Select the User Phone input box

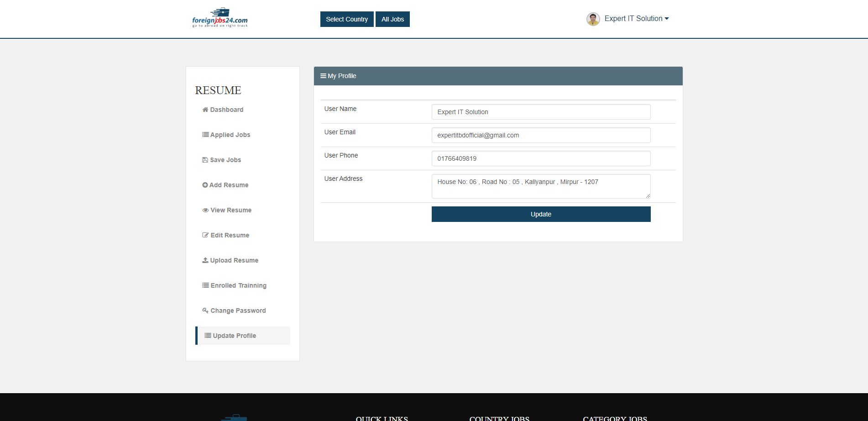[541, 158]
